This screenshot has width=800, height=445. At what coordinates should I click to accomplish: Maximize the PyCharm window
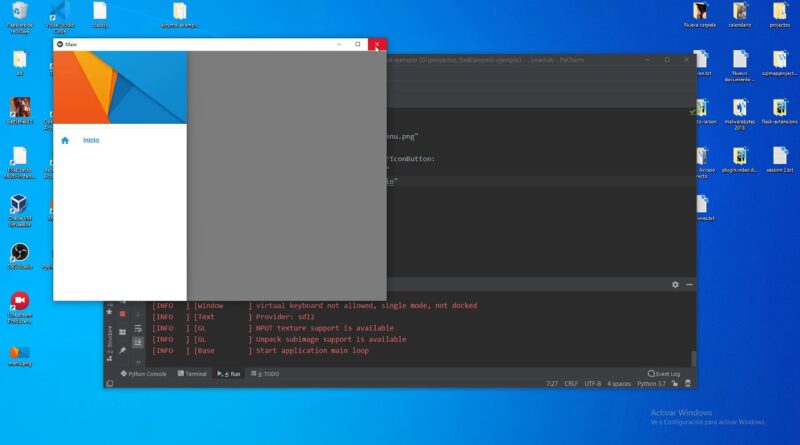point(667,60)
